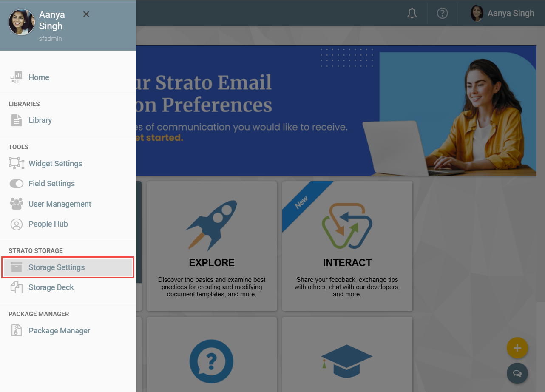Open the Interact card
545x392 pixels.
click(x=347, y=246)
